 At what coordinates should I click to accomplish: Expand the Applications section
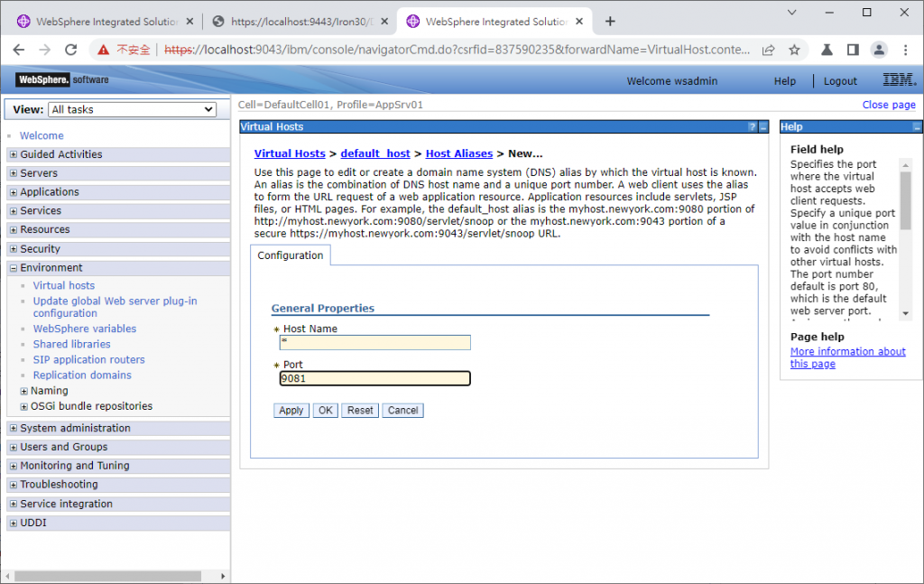click(14, 192)
